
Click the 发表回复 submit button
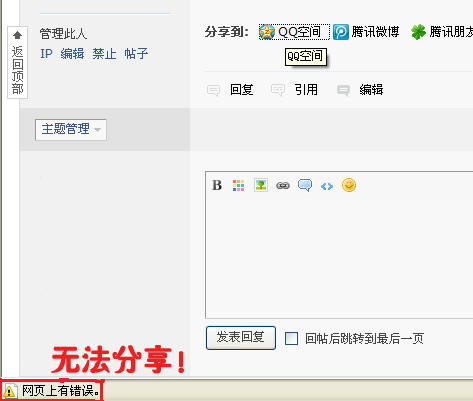pos(241,338)
